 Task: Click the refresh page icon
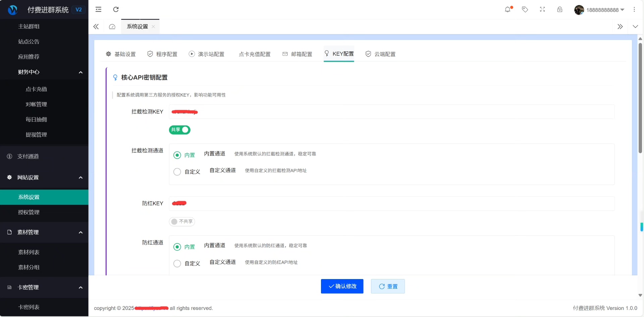pos(116,9)
